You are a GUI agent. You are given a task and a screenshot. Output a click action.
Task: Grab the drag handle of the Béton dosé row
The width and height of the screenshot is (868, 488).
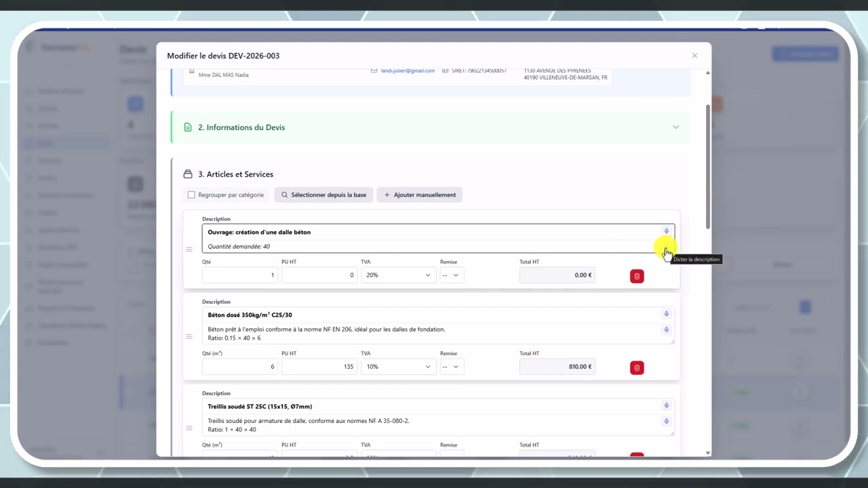tap(189, 337)
